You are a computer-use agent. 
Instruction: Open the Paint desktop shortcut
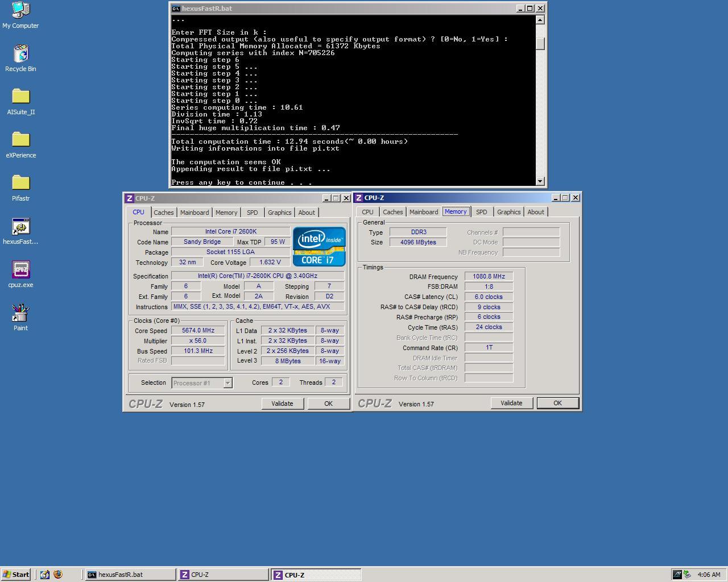tap(20, 313)
